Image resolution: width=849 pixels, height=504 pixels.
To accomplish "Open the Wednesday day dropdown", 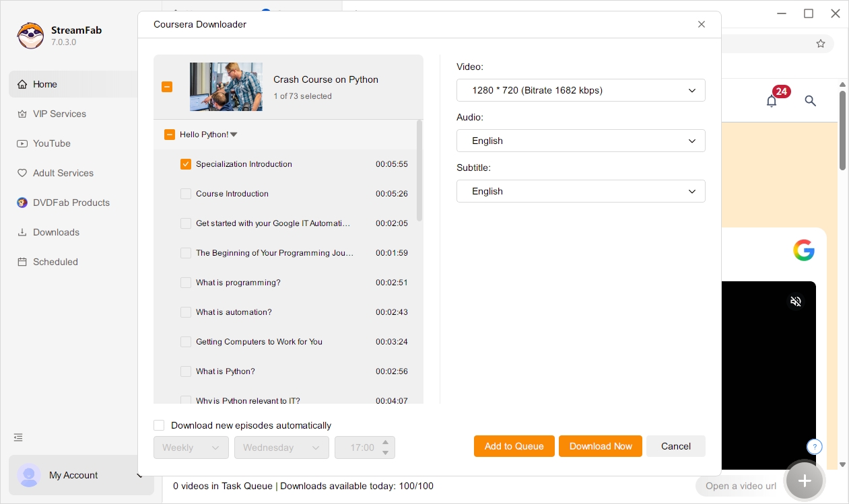I will point(281,447).
